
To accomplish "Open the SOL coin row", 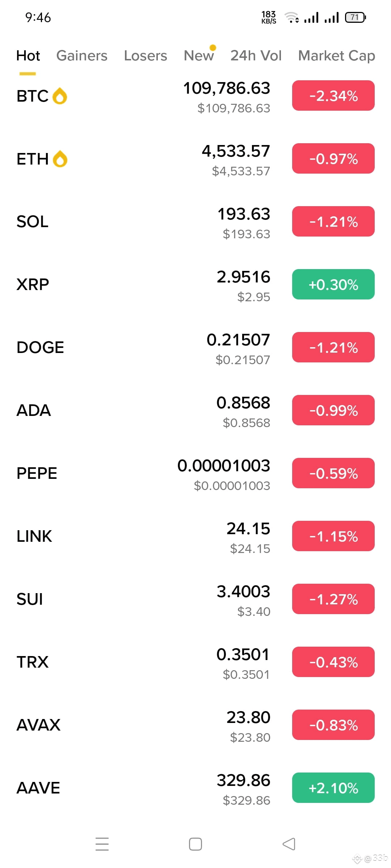I will [195, 222].
